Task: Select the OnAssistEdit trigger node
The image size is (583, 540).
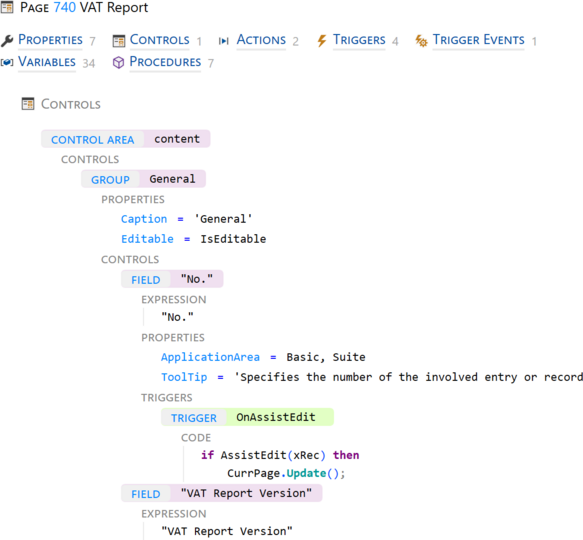Action: (247, 417)
